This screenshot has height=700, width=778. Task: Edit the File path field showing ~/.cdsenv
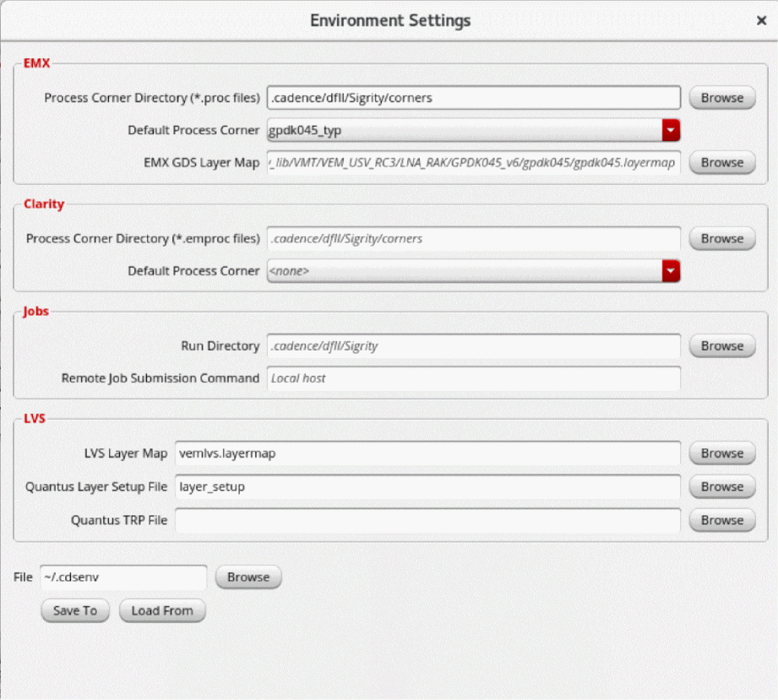tap(123, 578)
